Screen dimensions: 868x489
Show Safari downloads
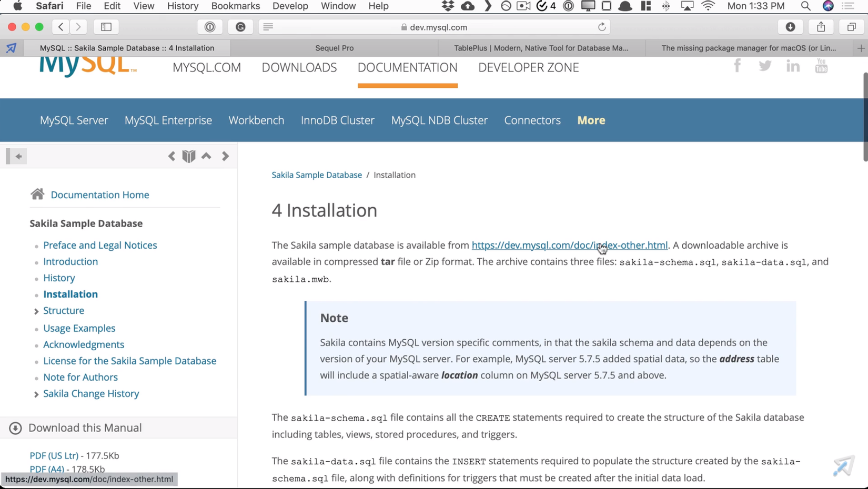tap(790, 27)
